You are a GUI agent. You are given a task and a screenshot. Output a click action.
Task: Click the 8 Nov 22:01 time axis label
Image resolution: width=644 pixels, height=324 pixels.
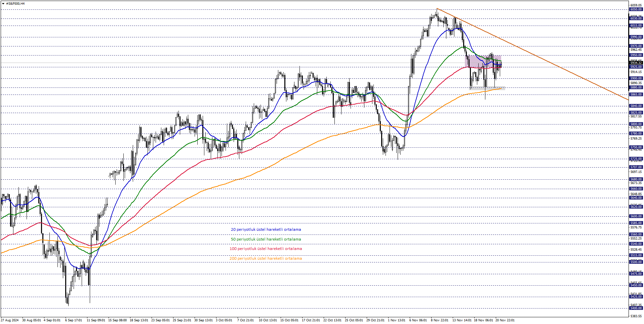pos(440,320)
